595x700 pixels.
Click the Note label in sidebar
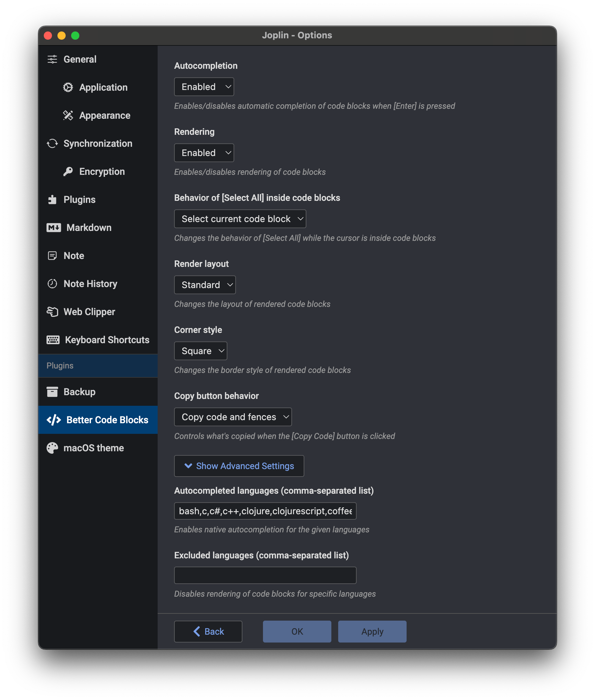click(x=74, y=256)
